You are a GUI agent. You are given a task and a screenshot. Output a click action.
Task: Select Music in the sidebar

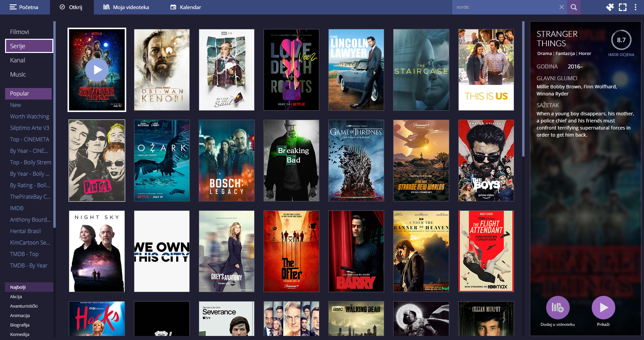[x=29, y=74]
